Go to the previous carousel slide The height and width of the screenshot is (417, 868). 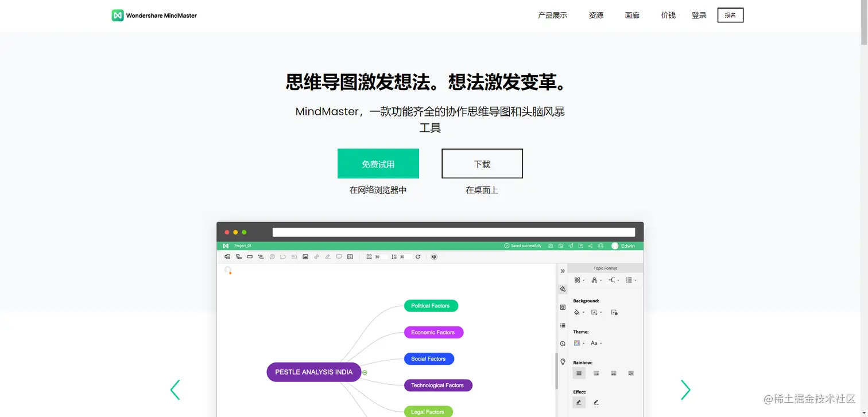(x=175, y=389)
